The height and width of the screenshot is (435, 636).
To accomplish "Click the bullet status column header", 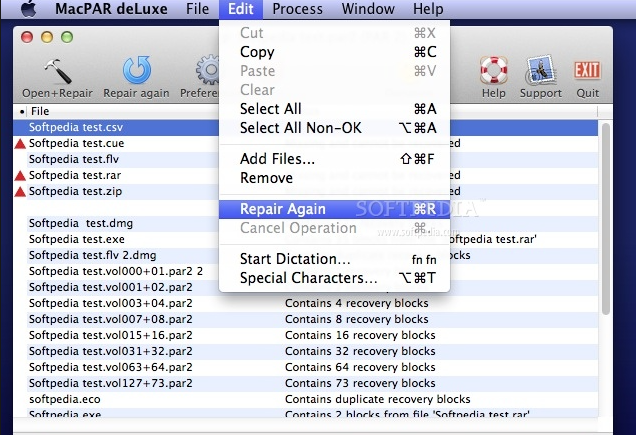I will [x=21, y=111].
